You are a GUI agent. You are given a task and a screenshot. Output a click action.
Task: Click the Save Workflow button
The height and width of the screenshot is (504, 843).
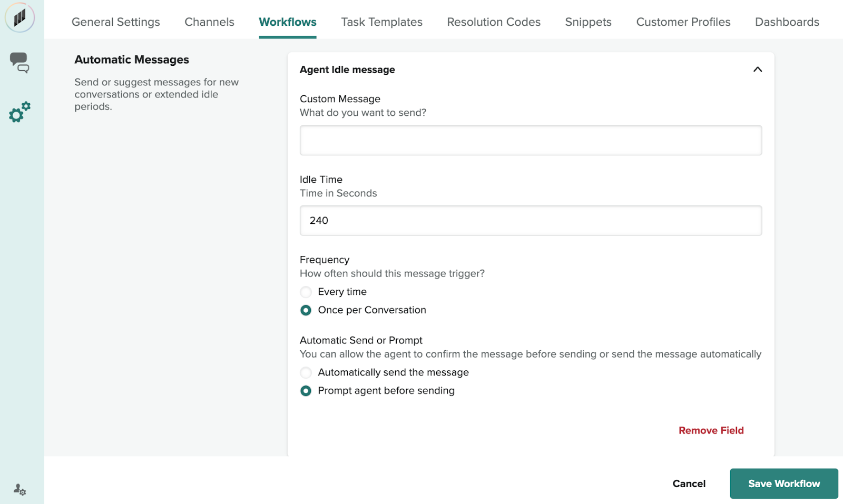click(783, 483)
